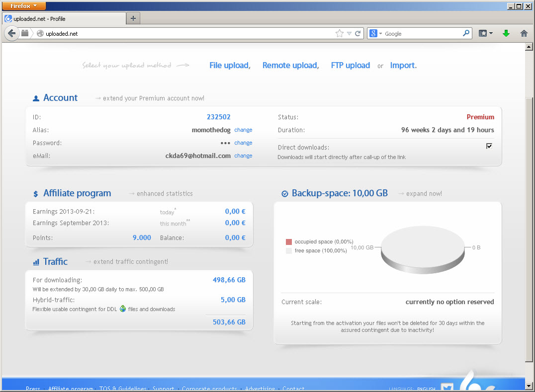Click the expand now link
This screenshot has height=392, width=535.
[x=424, y=194]
